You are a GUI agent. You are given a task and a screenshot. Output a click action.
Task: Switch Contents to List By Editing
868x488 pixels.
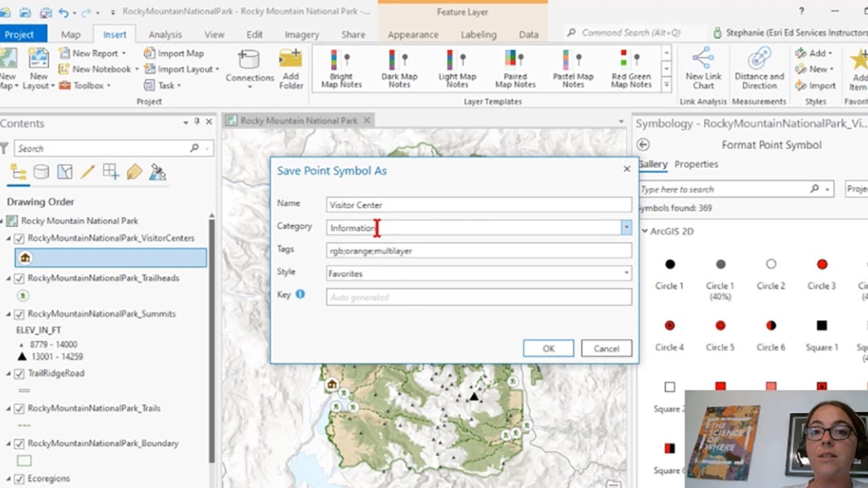pyautogui.click(x=87, y=172)
